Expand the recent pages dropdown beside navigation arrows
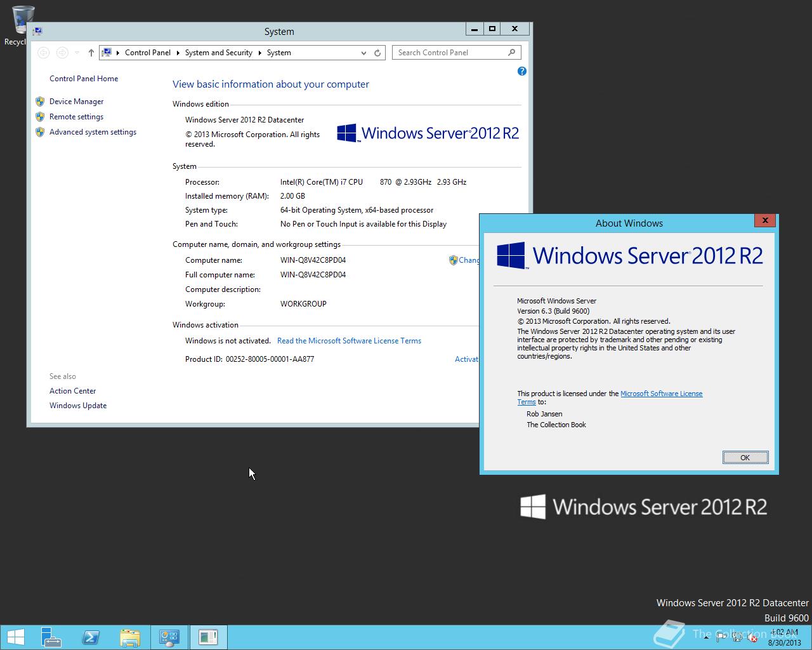Screen dimensions: 812x650 pos(77,53)
